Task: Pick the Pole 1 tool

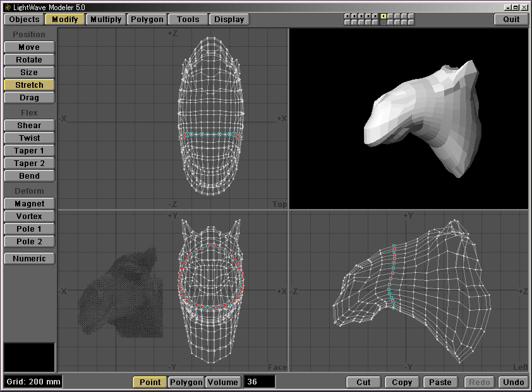Action: (29, 229)
